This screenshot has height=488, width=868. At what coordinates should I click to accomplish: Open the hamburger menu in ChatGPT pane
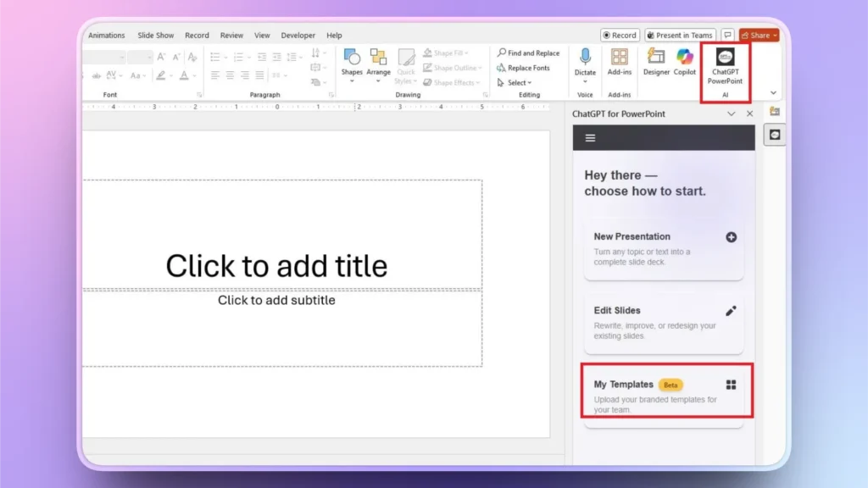[x=590, y=137]
